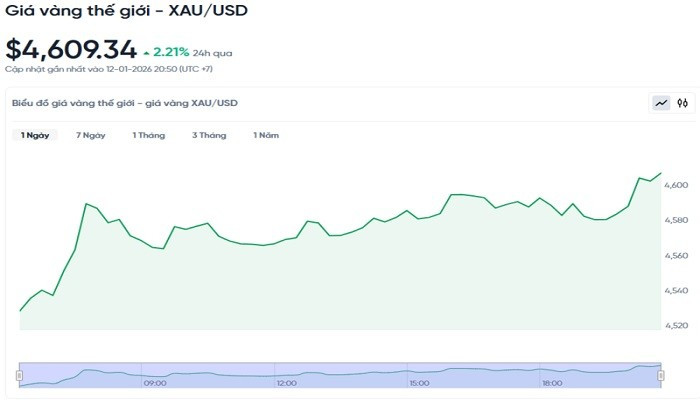
Task: Click the 18:00 mark on navigator timeline
Action: coord(551,383)
